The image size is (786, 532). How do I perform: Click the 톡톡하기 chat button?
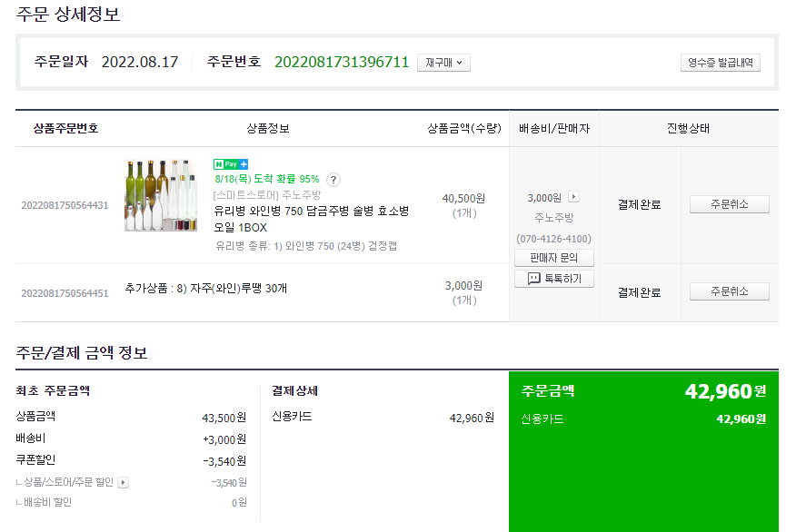click(554, 279)
